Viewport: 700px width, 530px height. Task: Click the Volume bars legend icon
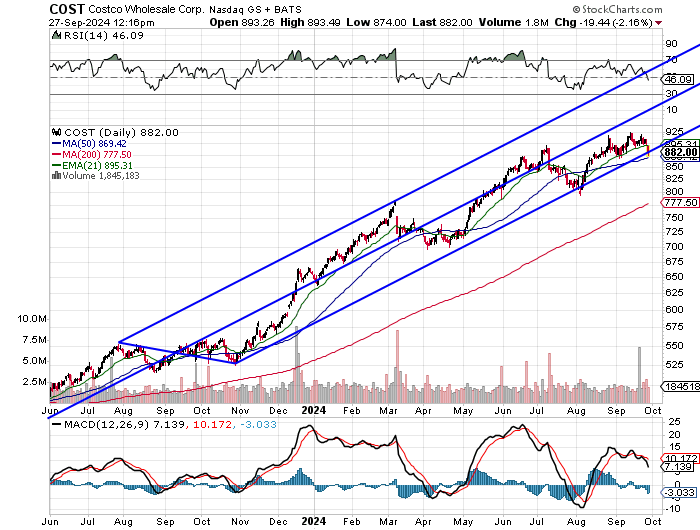[56, 175]
